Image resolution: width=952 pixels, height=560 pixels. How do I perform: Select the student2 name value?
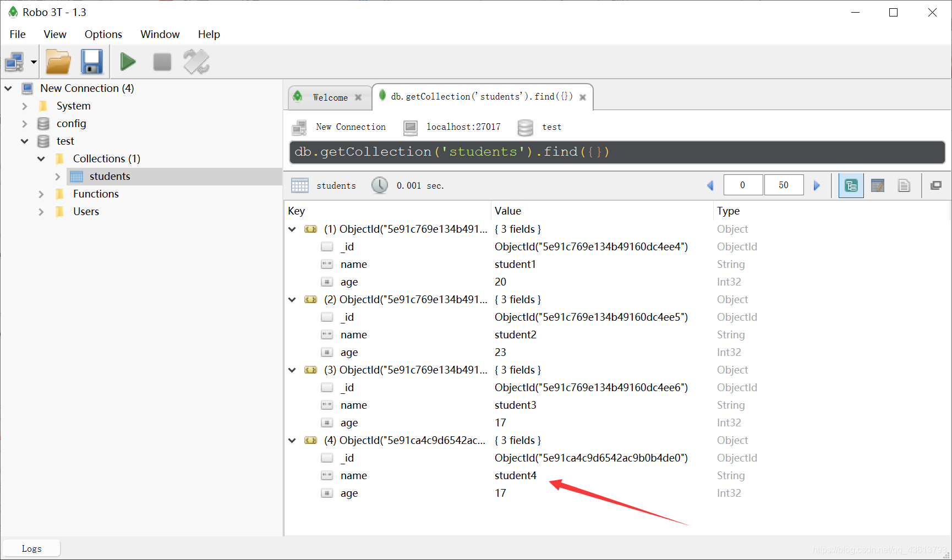[515, 334]
